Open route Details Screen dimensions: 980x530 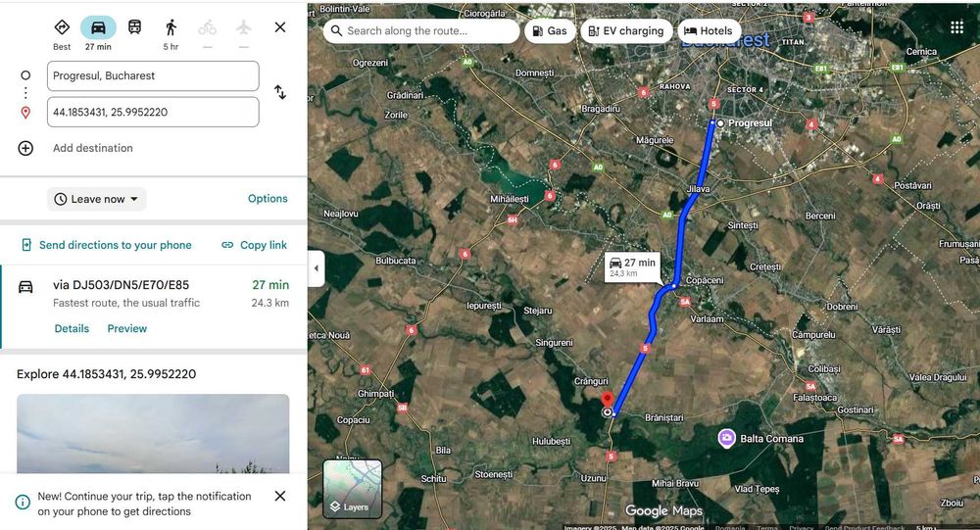pyautogui.click(x=72, y=329)
